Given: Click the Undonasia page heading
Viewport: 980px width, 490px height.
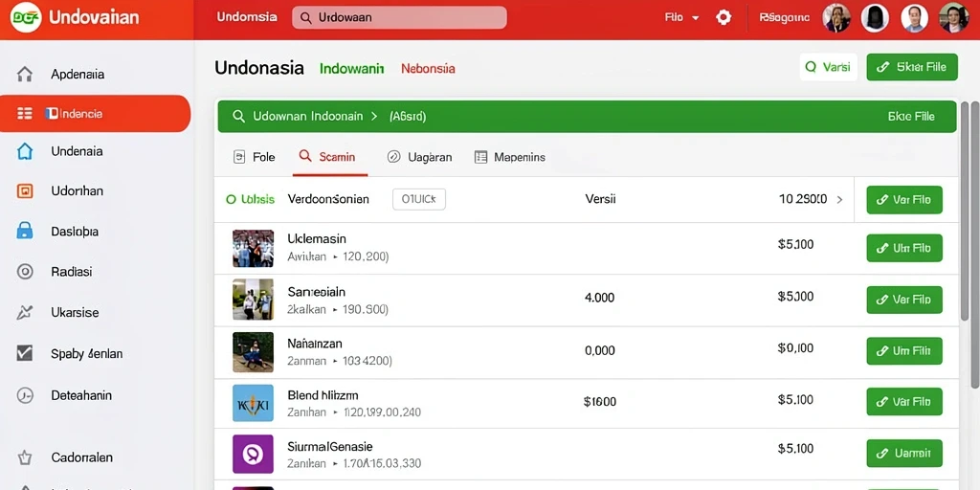Looking at the screenshot, I should (259, 68).
